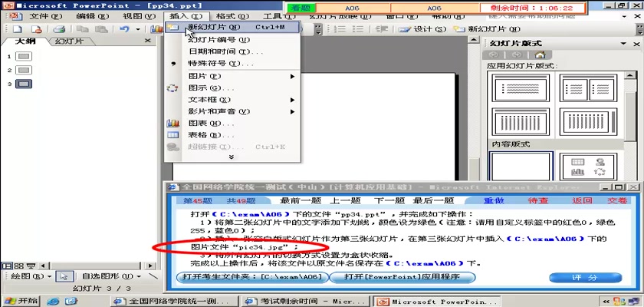Screen dimensions: 644x307
Task: Open the 文件 (File) menu
Action: (45, 16)
